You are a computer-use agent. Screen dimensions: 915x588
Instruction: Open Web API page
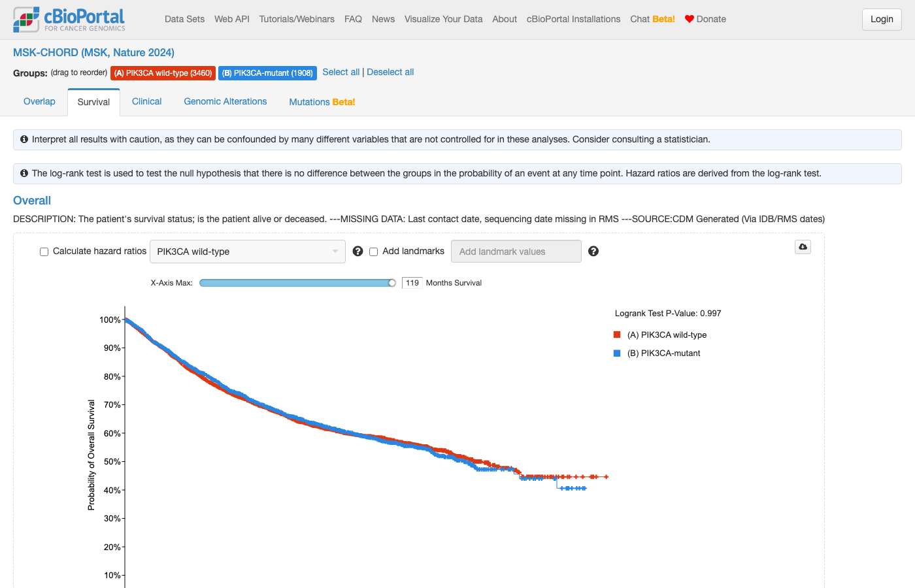(232, 19)
